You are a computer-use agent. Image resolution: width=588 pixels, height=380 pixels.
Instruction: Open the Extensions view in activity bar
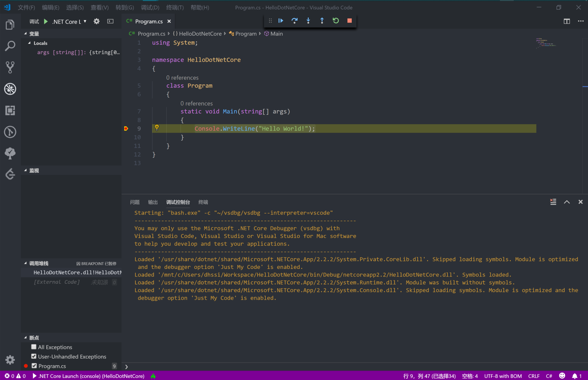pos(10,110)
